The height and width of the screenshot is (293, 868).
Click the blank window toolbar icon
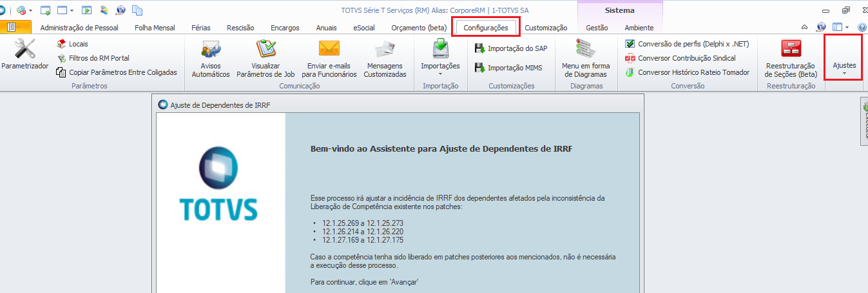point(62,10)
